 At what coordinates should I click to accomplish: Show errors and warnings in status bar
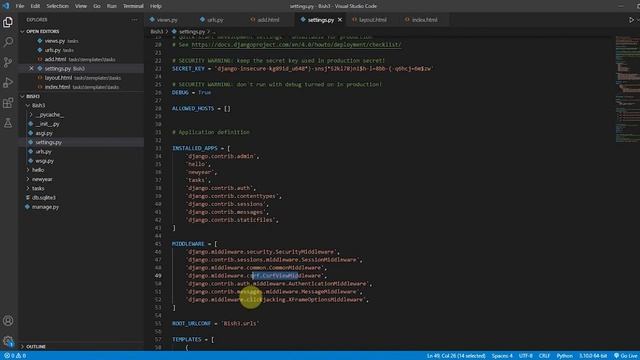pos(15,356)
